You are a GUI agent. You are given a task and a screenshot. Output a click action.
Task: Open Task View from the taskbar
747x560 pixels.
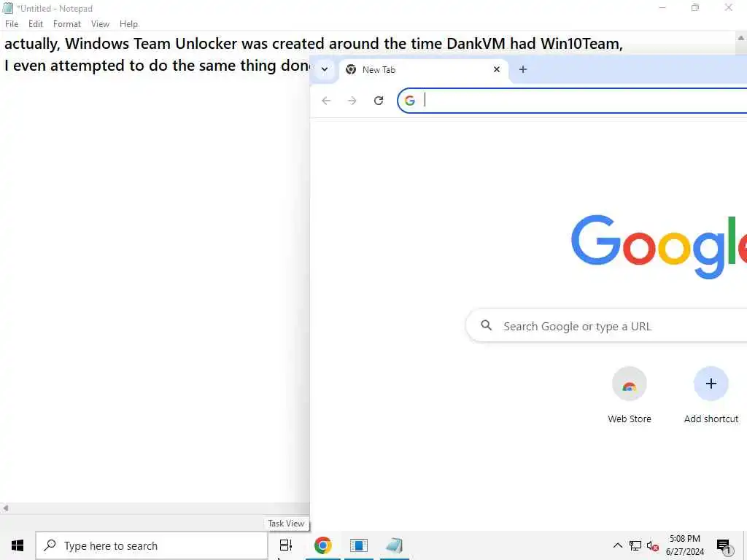pyautogui.click(x=286, y=545)
